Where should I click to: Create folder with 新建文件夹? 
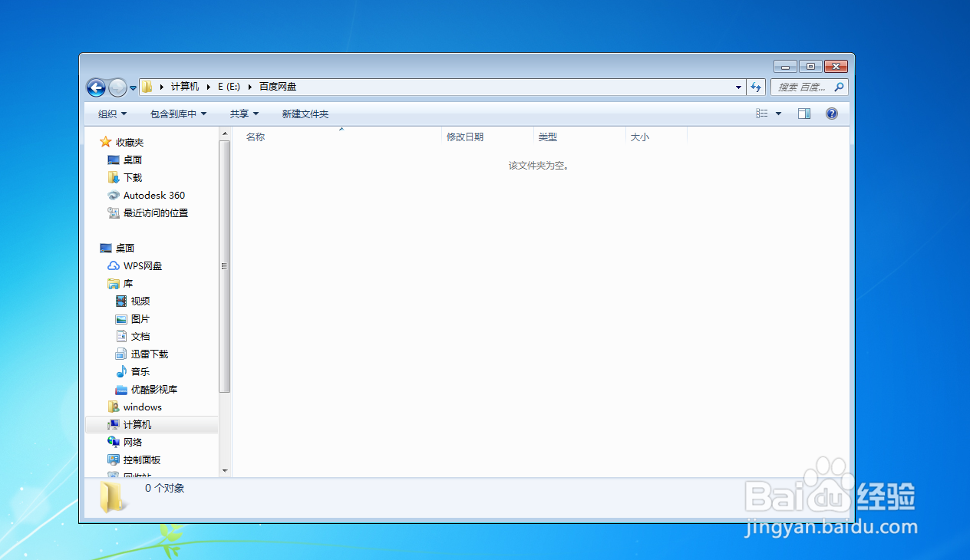[x=305, y=114]
